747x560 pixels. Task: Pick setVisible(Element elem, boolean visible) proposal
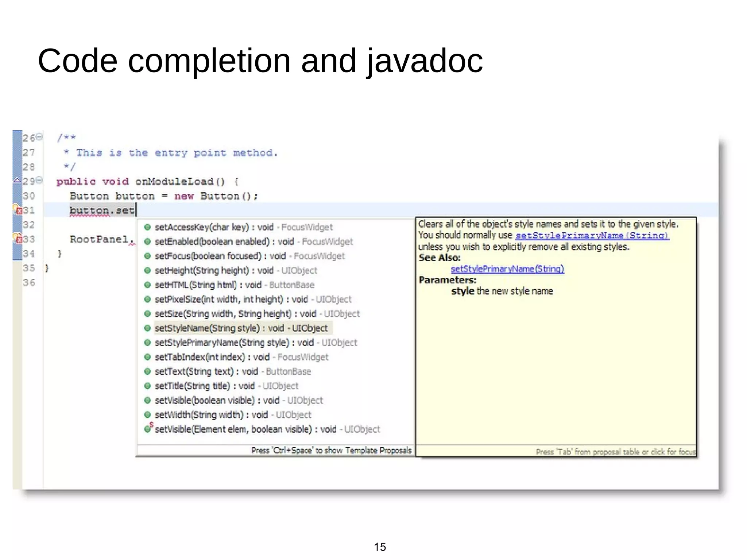tap(267, 429)
